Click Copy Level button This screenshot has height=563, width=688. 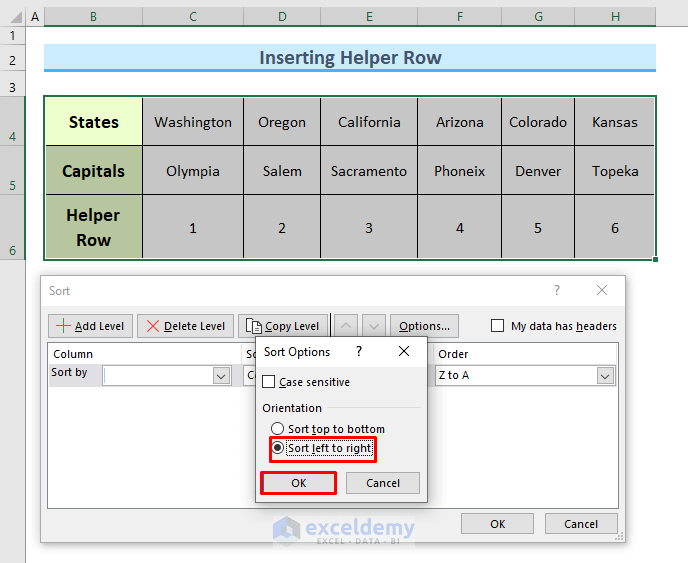pyautogui.click(x=283, y=326)
